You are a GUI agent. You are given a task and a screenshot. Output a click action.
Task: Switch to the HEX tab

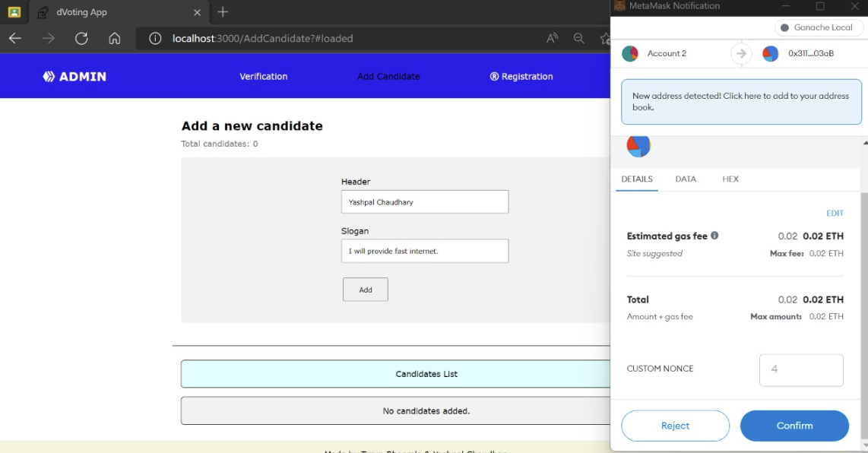[730, 179]
